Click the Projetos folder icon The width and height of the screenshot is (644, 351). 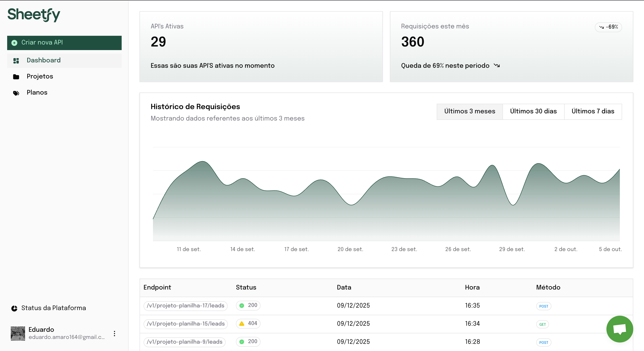tap(16, 76)
